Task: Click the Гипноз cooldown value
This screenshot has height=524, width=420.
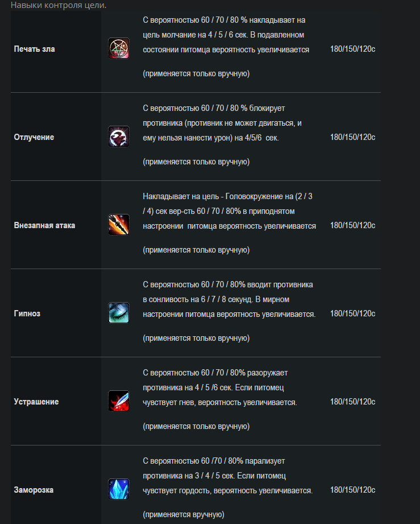Action: 352,313
